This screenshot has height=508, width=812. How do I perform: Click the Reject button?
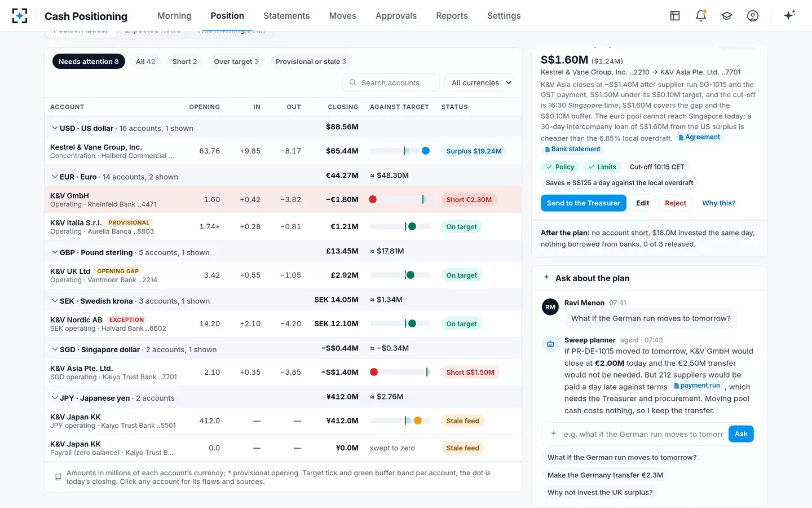click(x=676, y=203)
